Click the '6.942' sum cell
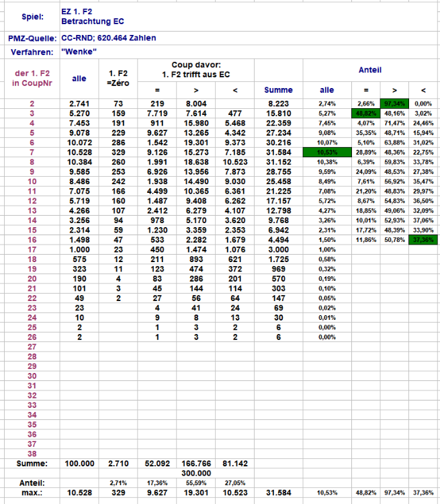 pos(278,230)
